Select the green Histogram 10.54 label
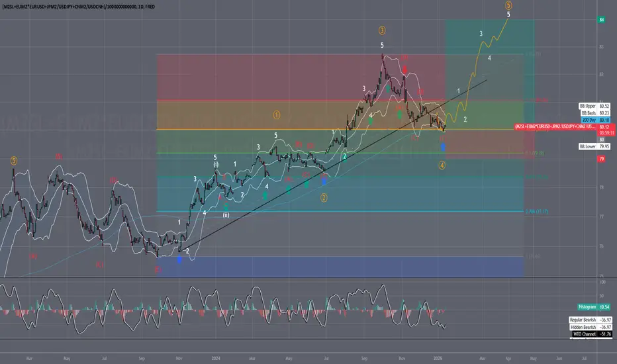This screenshot has height=364, width=617. point(594,307)
